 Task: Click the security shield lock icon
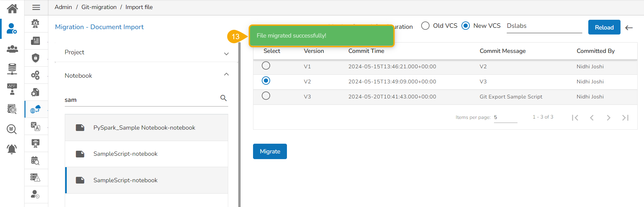pyautogui.click(x=36, y=58)
